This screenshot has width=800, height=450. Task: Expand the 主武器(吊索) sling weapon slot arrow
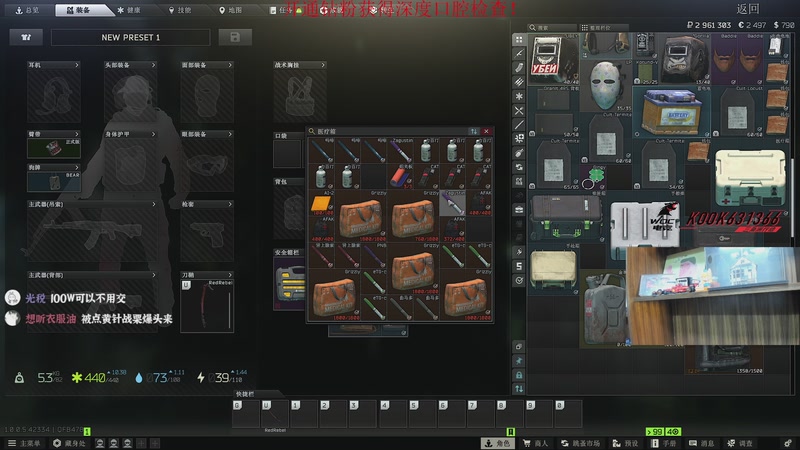coord(154,204)
